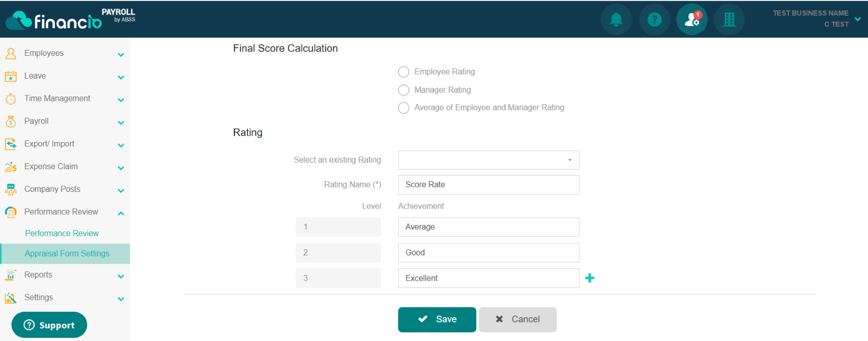Screen dimensions: 868x341
Task: Click the Expense Claim chart icon
Action: pyautogui.click(x=10, y=166)
